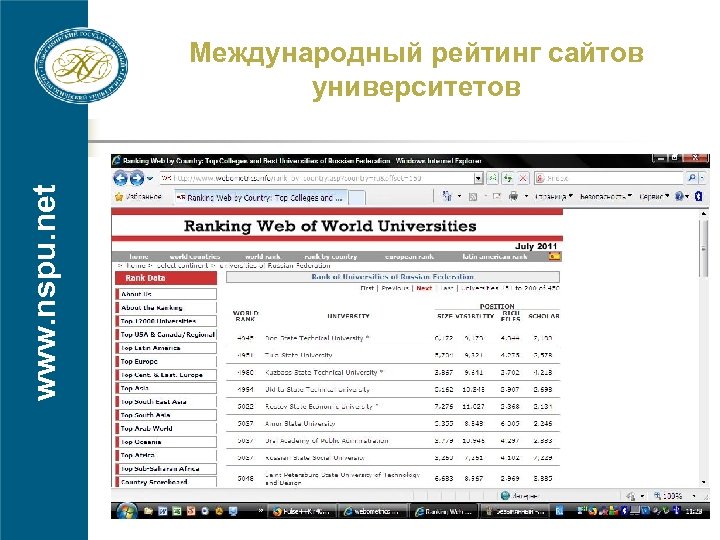Click the Print icon in command bar
720x540 pixels.
click(x=513, y=197)
